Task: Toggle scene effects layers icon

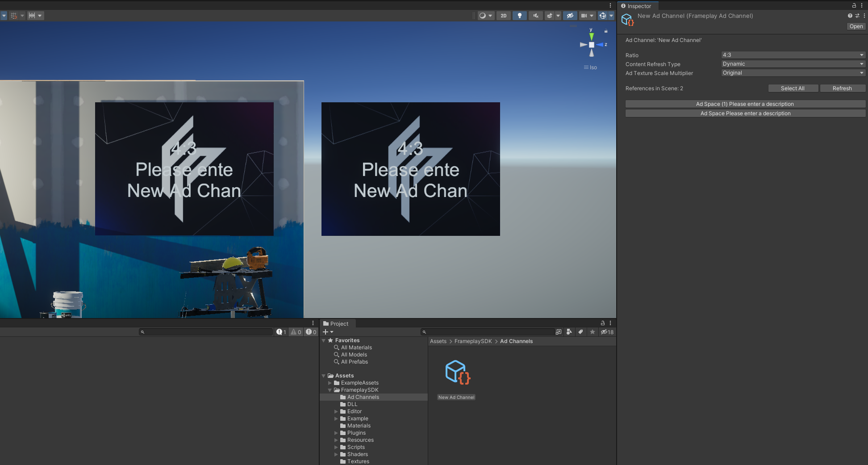Action: [x=550, y=16]
